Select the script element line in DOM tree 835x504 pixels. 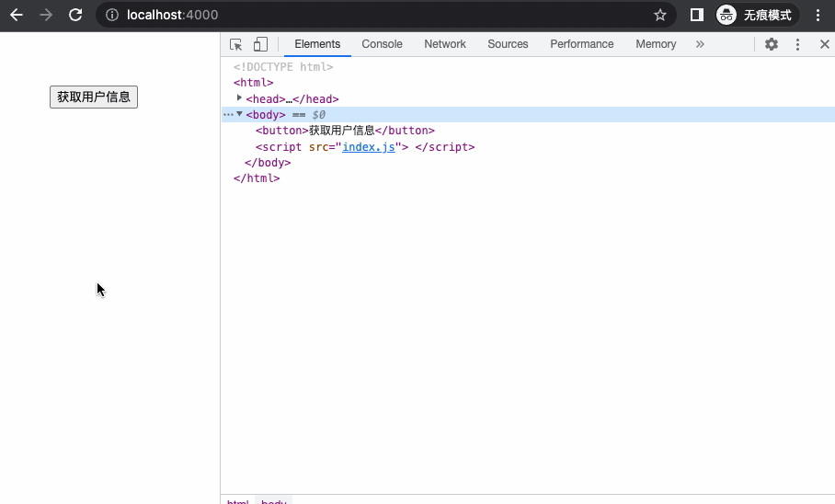click(x=365, y=147)
